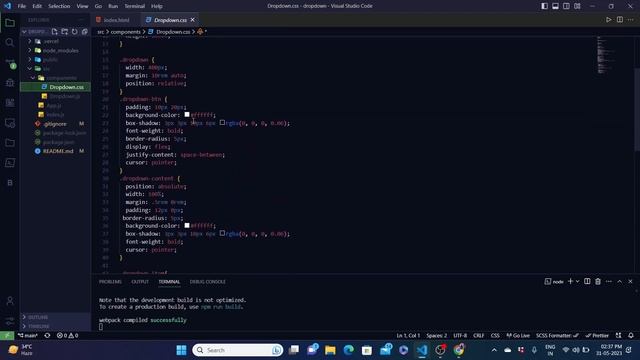Click errors and warnings count in status bar
The image size is (640, 360).
coord(67,336)
